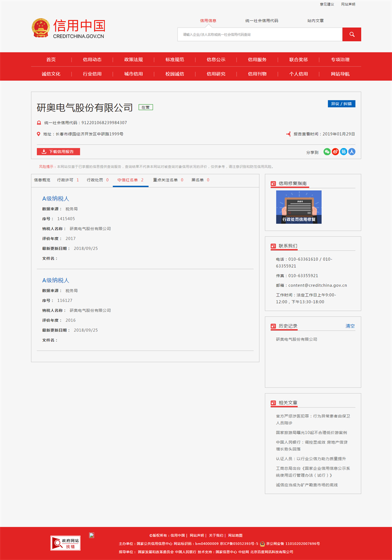Click the red search magnifier button
This screenshot has width=392, height=560.
351,34
